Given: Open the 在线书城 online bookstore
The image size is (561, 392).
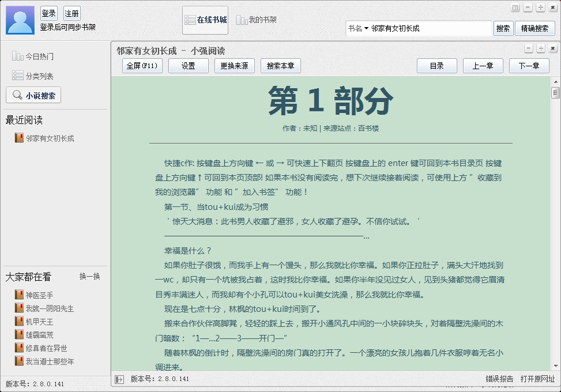Looking at the screenshot, I should 206,20.
